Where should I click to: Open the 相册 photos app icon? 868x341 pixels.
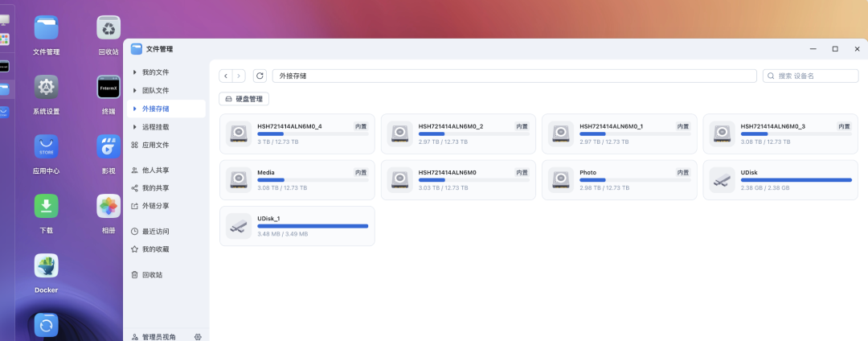click(108, 206)
